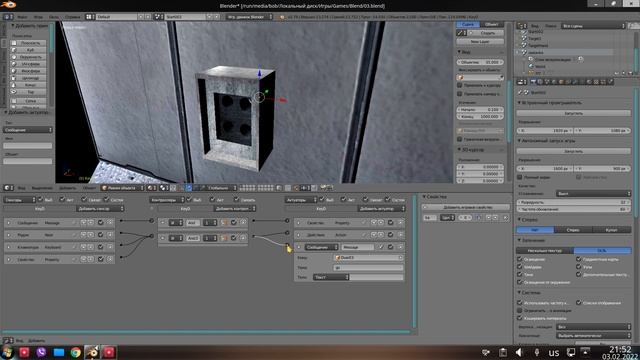Open the 'Файл' menu in top bar
Screen dimensions: 640x360
click(x=22, y=17)
